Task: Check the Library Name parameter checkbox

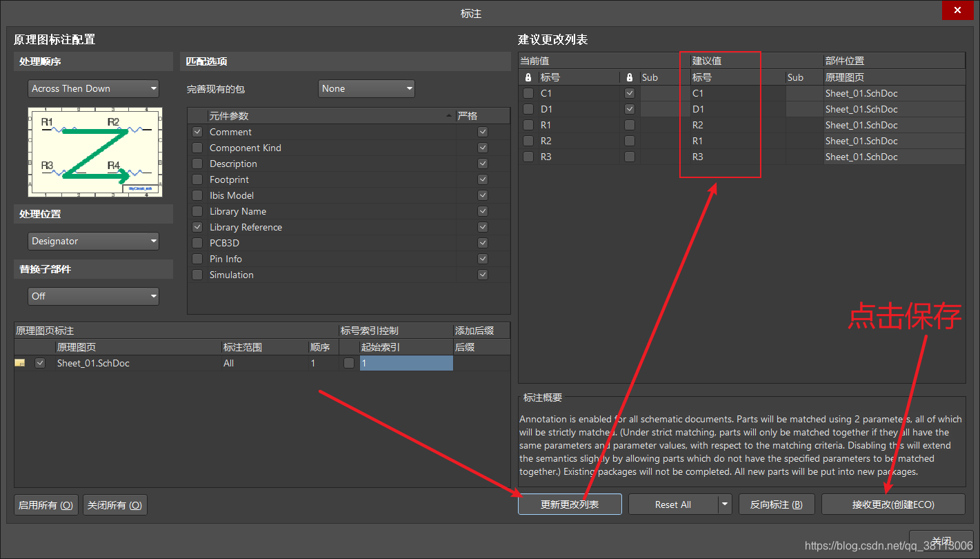Action: click(198, 211)
